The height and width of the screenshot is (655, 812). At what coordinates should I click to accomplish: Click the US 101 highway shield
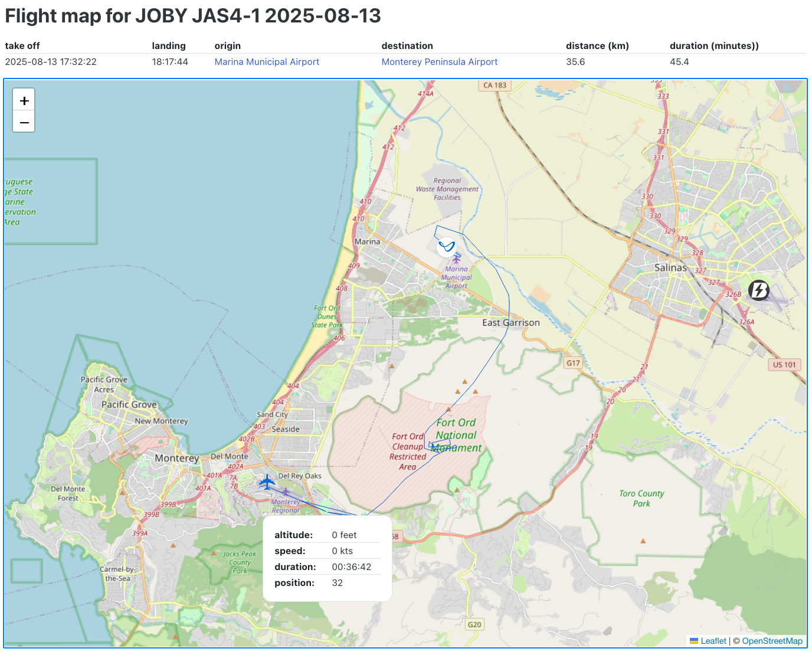[x=784, y=365]
